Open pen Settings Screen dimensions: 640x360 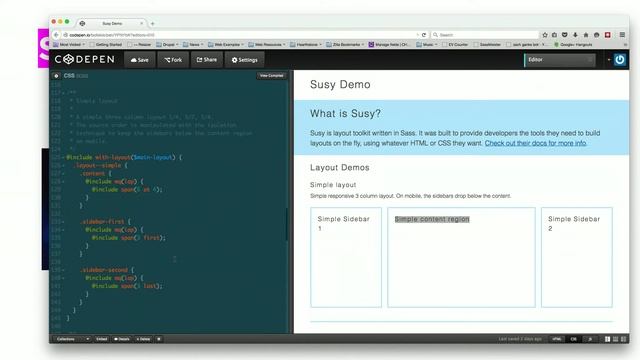click(x=244, y=60)
